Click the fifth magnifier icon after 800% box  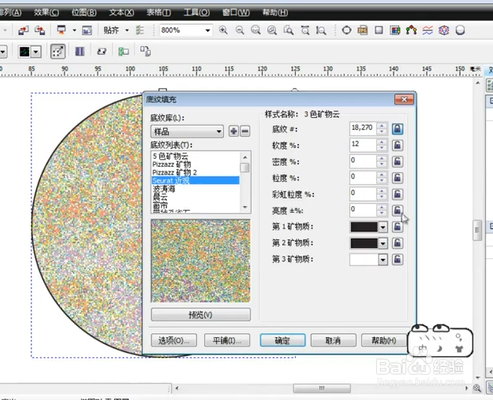click(x=288, y=30)
